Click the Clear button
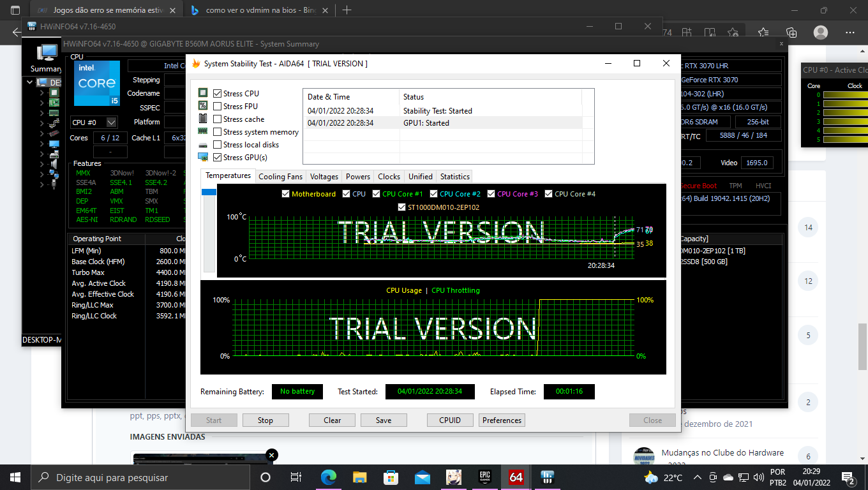 [x=333, y=420]
